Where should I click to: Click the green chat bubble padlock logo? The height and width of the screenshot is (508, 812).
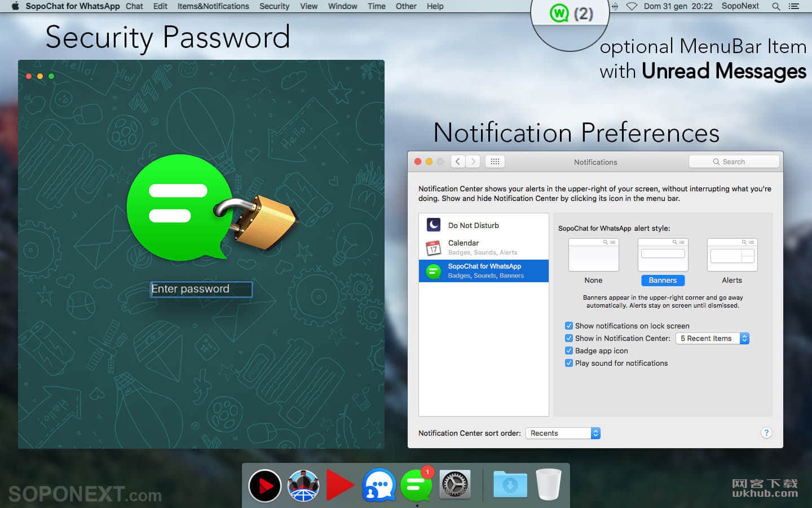[x=211, y=208]
